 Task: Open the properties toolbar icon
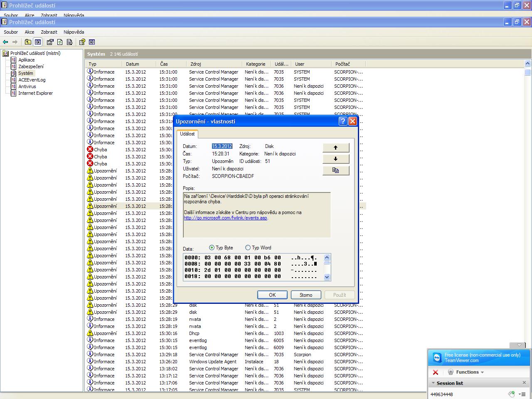(x=50, y=42)
